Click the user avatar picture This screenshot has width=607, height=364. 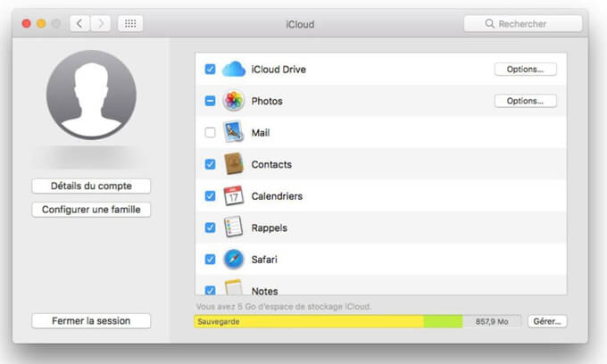click(91, 95)
